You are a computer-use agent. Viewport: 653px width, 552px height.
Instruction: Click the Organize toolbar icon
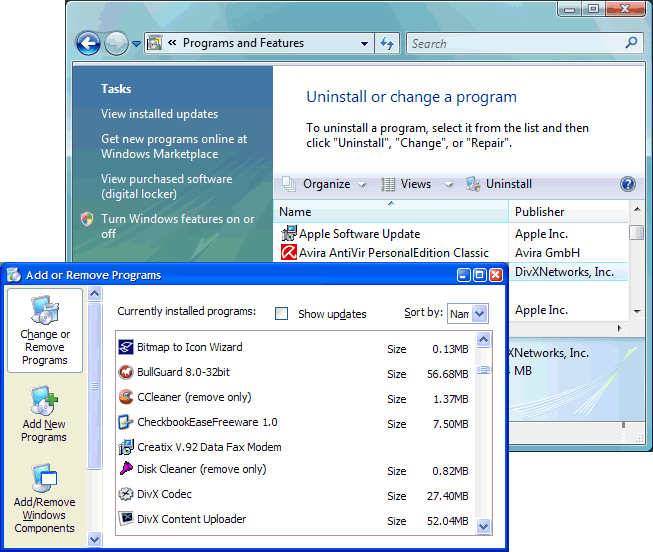click(x=289, y=184)
